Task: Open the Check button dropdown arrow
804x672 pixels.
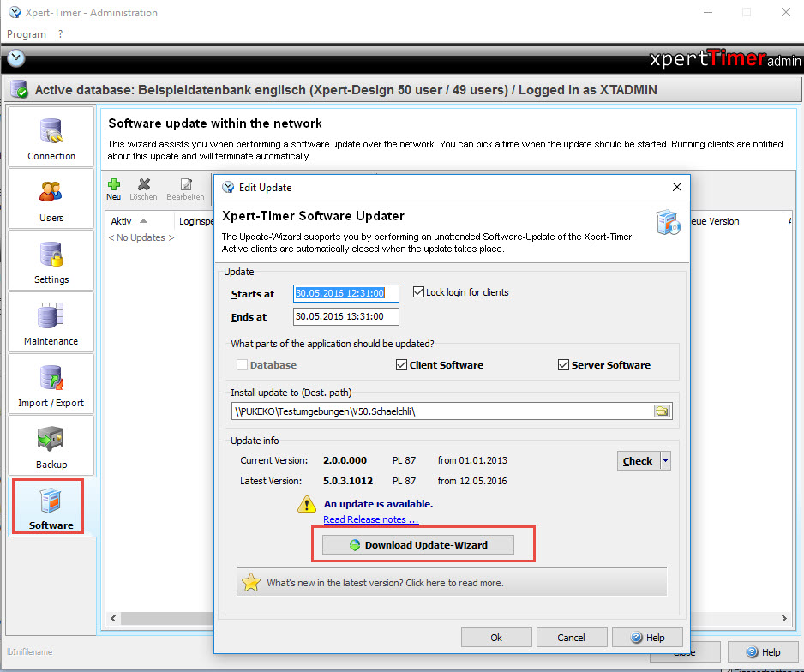Action: 665,461
